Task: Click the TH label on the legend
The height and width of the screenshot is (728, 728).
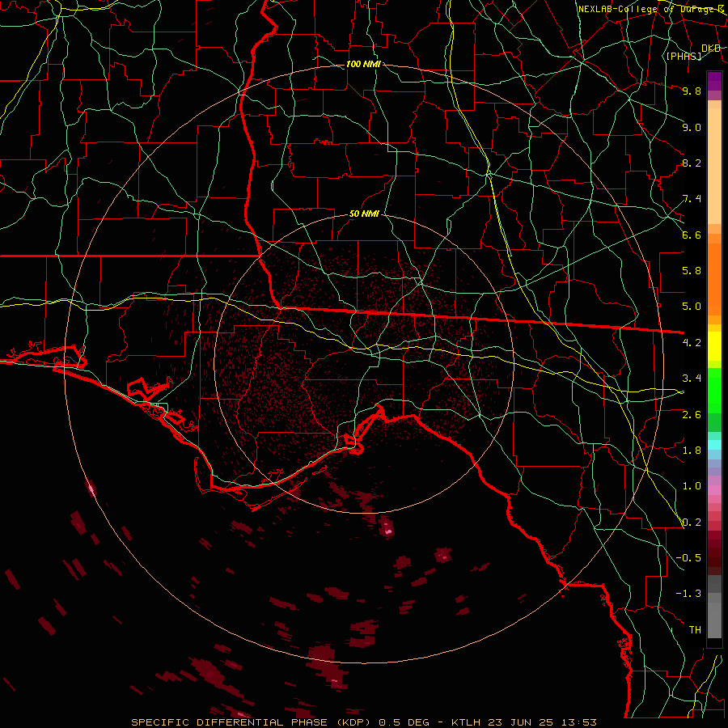Action: click(695, 629)
